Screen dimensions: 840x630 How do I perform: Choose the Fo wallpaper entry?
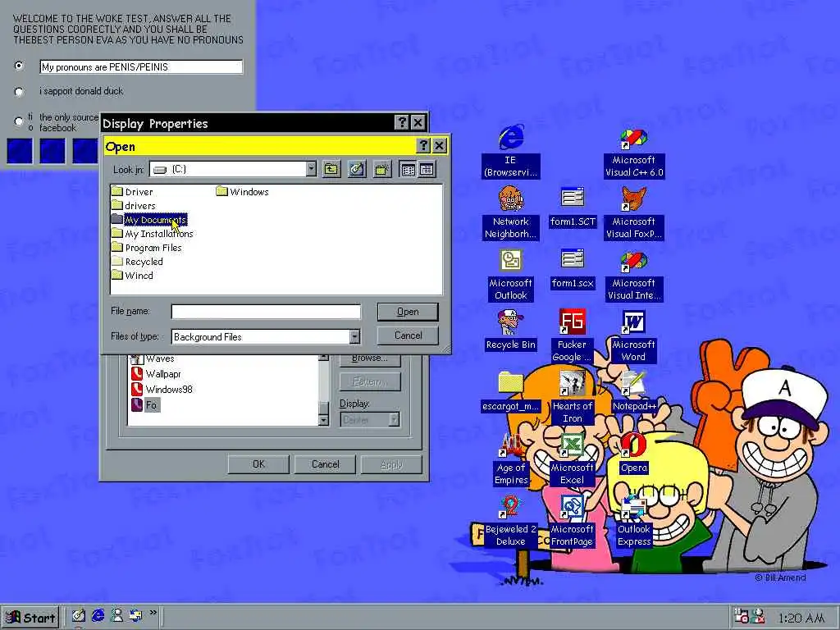click(x=144, y=405)
